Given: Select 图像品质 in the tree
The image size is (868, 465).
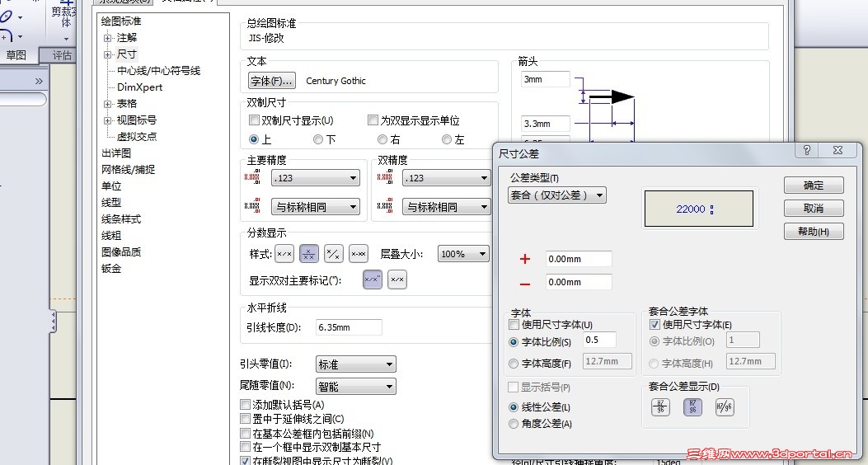Looking at the screenshot, I should click(120, 252).
